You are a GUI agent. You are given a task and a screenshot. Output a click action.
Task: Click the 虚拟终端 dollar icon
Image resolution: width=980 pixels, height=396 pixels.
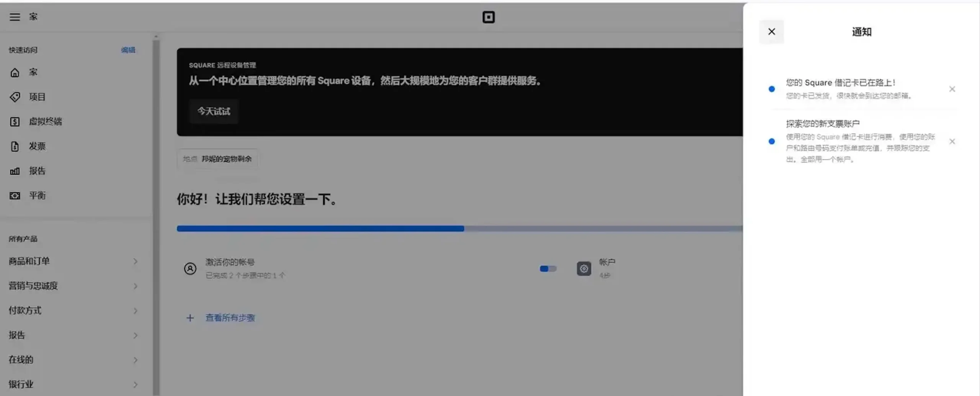tap(15, 122)
